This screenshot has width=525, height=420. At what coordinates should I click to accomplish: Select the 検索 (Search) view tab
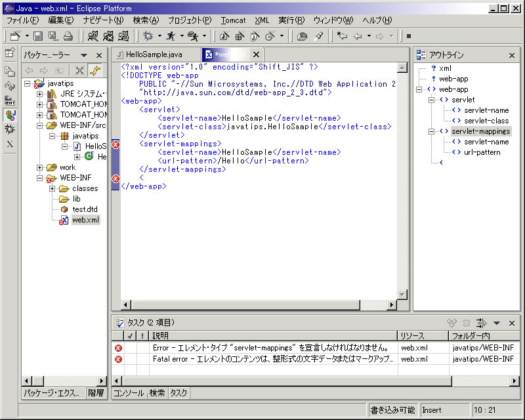point(157,394)
